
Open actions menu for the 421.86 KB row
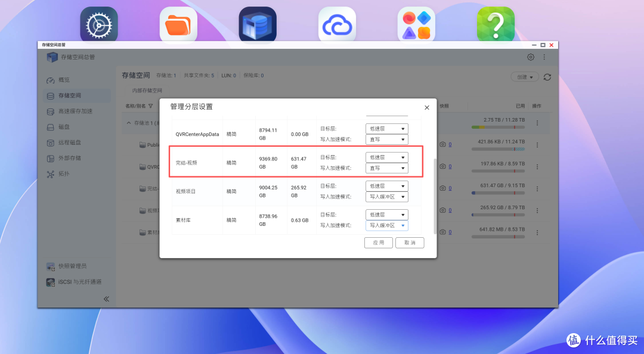[537, 145]
